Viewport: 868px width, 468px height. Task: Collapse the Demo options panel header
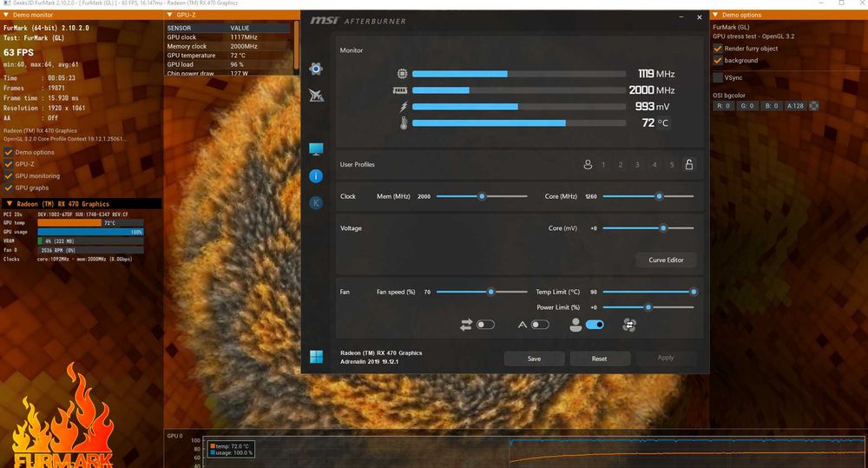(715, 15)
